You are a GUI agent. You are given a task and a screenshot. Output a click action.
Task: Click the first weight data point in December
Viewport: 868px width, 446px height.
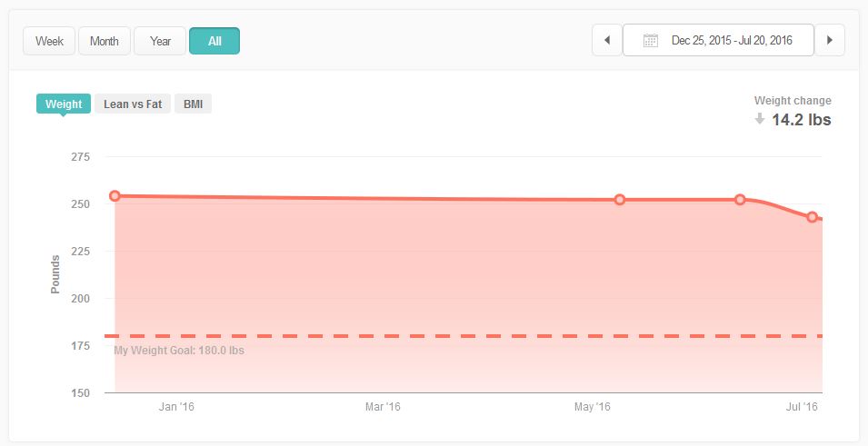tap(115, 196)
